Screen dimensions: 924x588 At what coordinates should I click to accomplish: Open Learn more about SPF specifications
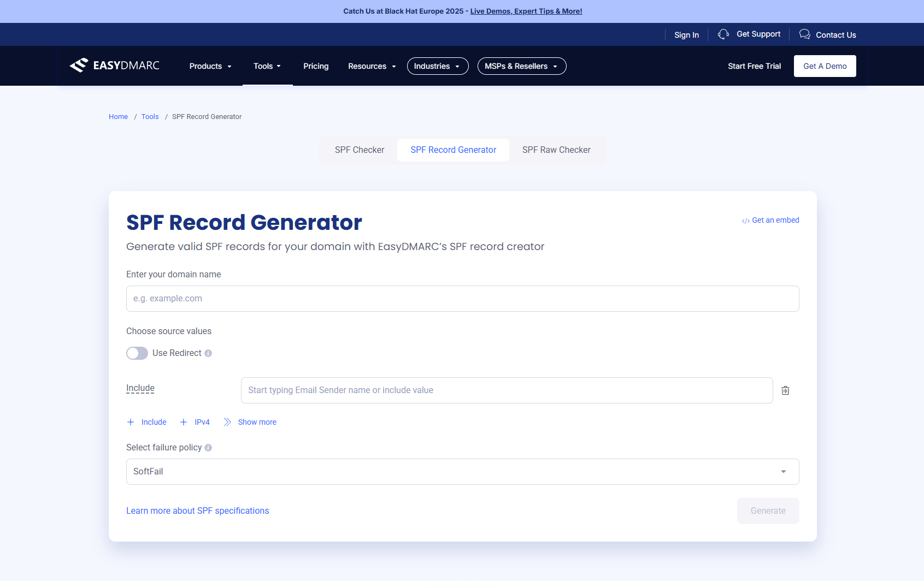click(x=197, y=510)
